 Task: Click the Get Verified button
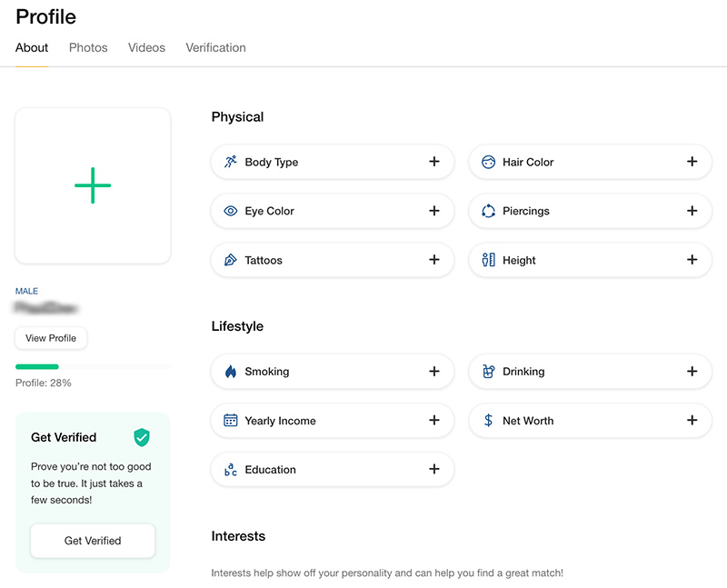93,541
